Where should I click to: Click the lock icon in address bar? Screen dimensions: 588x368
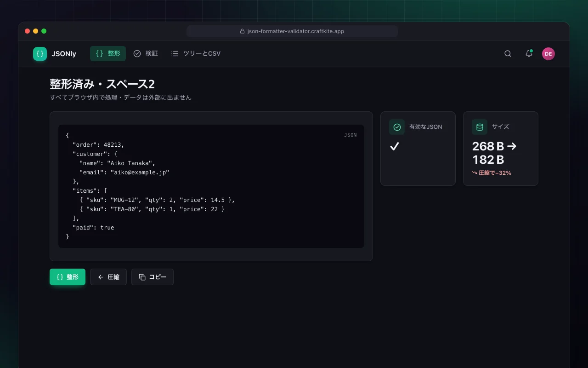242,31
